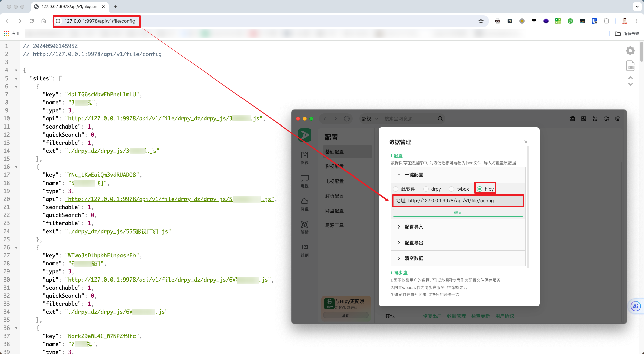Open the Apps grid shortcut
Image resolution: width=644 pixels, height=354 pixels.
coord(12,34)
